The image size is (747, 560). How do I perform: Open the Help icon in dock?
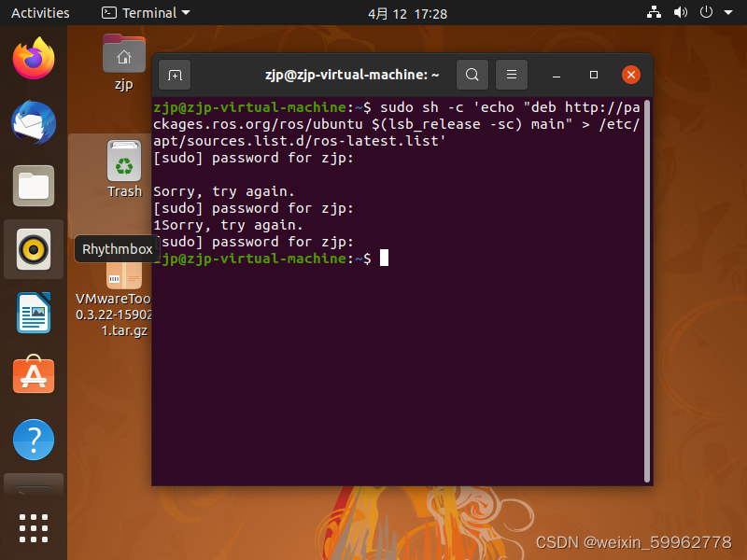[x=34, y=440]
